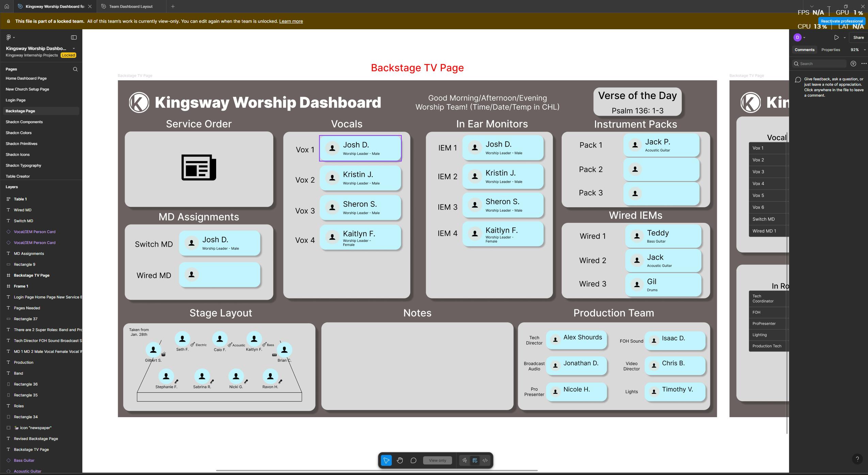Click the Share button

pos(858,37)
